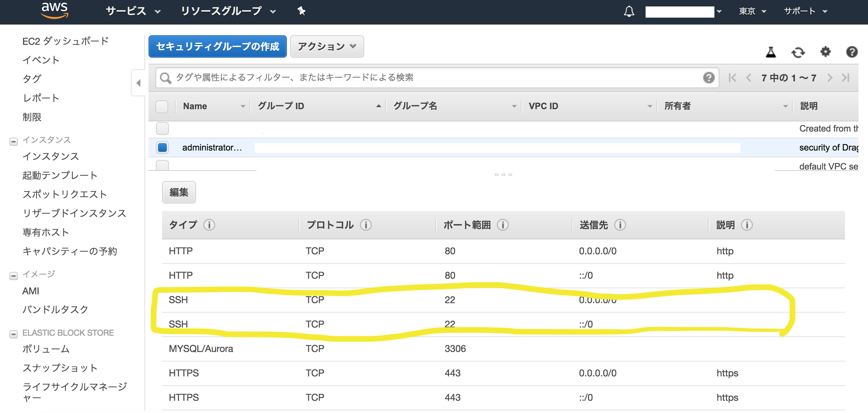Viewport: 868px width, 413px height.
Task: Click セキュリティグループの作成 button
Action: [217, 46]
